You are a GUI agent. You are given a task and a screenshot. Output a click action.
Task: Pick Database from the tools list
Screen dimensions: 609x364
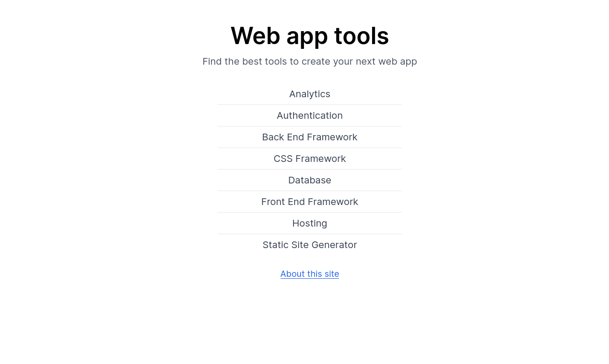tap(309, 180)
